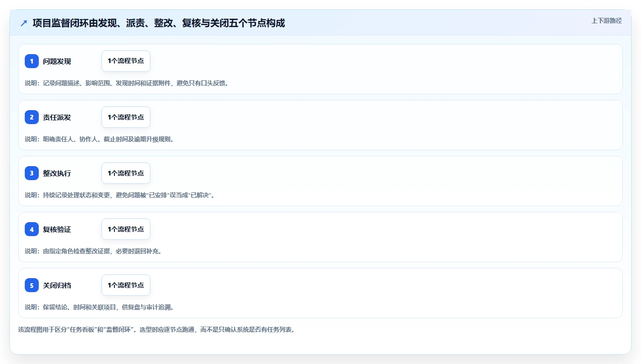Click the arrow icon beside the title
This screenshot has height=364, width=641.
[x=24, y=23]
